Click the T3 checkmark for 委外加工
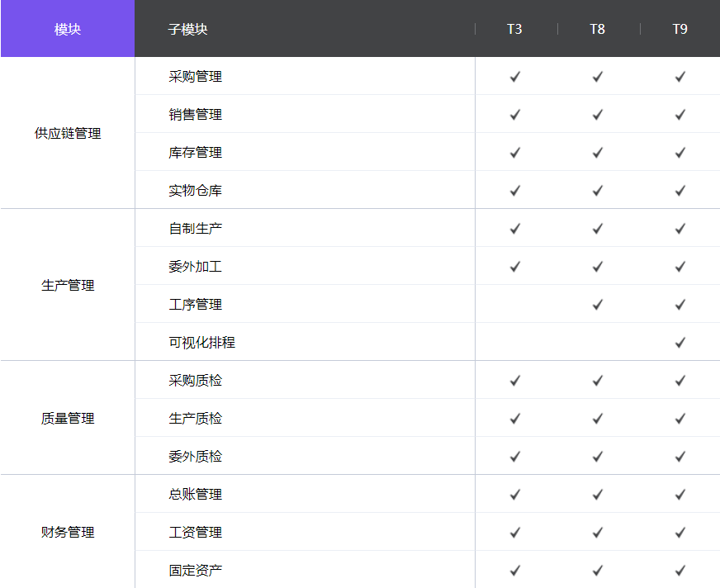Viewport: 720px width, 588px height. [x=515, y=267]
